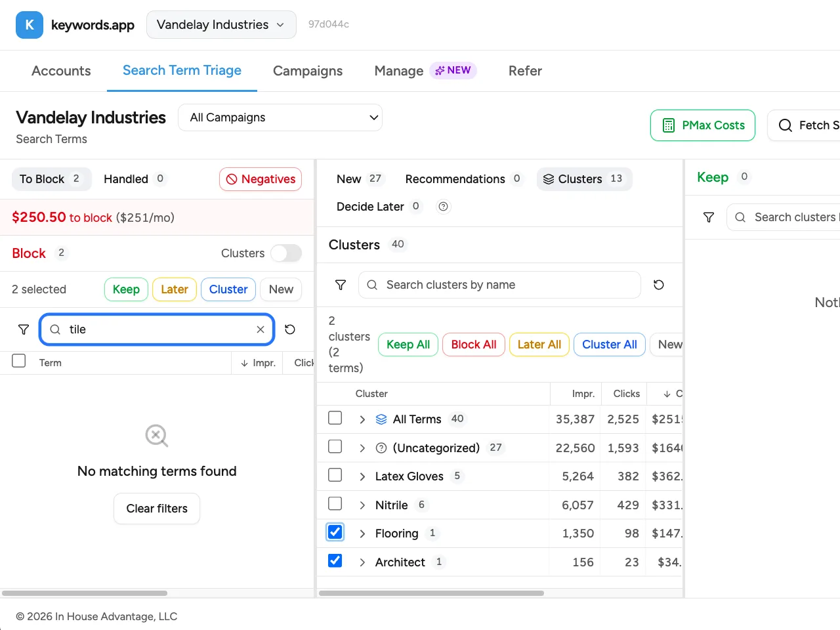Check the Nitrile row checkbox
Screen dimensions: 840x630
point(335,503)
